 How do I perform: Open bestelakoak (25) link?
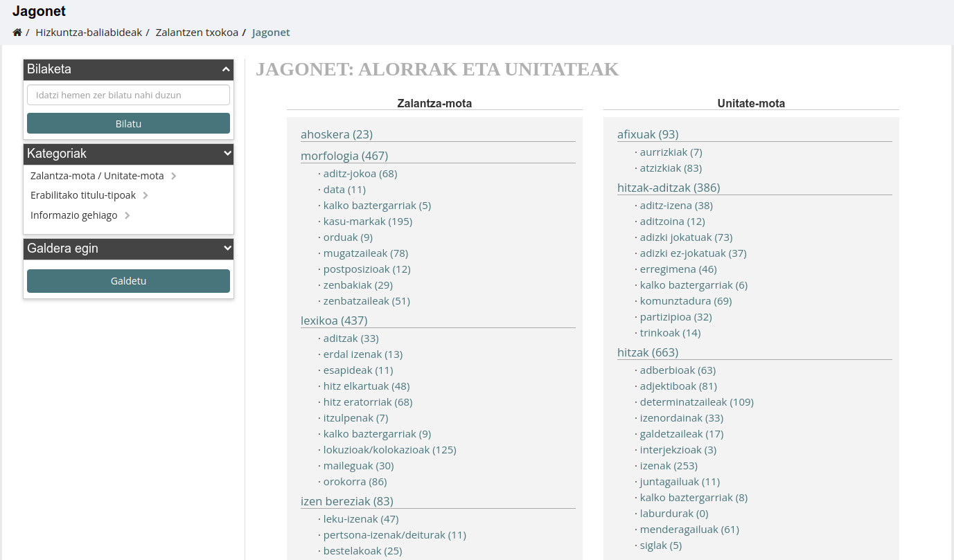tap(363, 551)
